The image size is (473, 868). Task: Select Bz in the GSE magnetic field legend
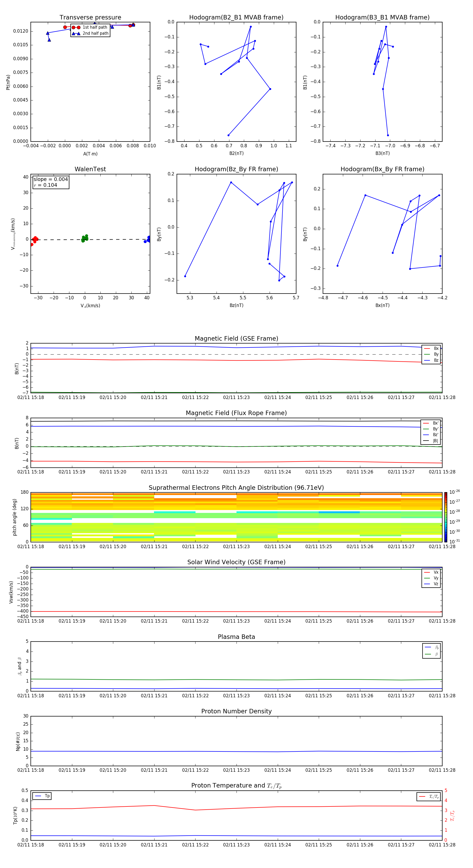(x=431, y=361)
